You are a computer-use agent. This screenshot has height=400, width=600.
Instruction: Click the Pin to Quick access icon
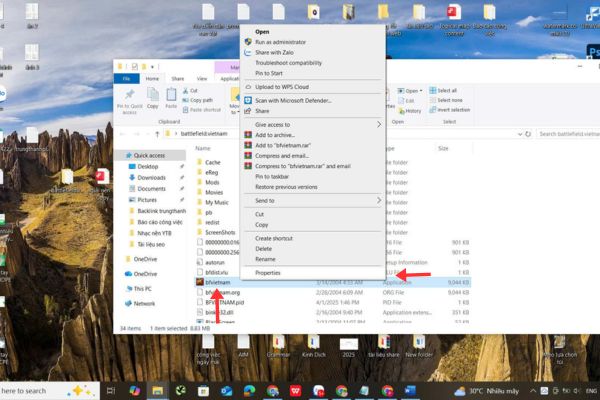[130, 93]
